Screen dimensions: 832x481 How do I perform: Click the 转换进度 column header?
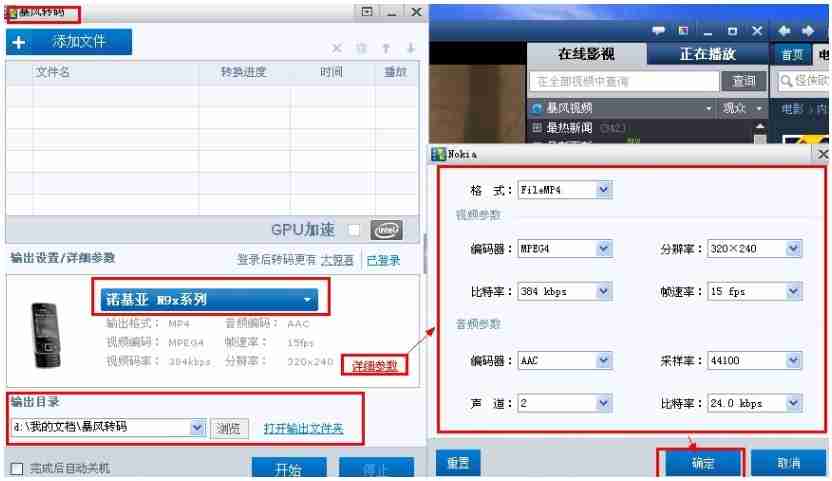pos(244,72)
